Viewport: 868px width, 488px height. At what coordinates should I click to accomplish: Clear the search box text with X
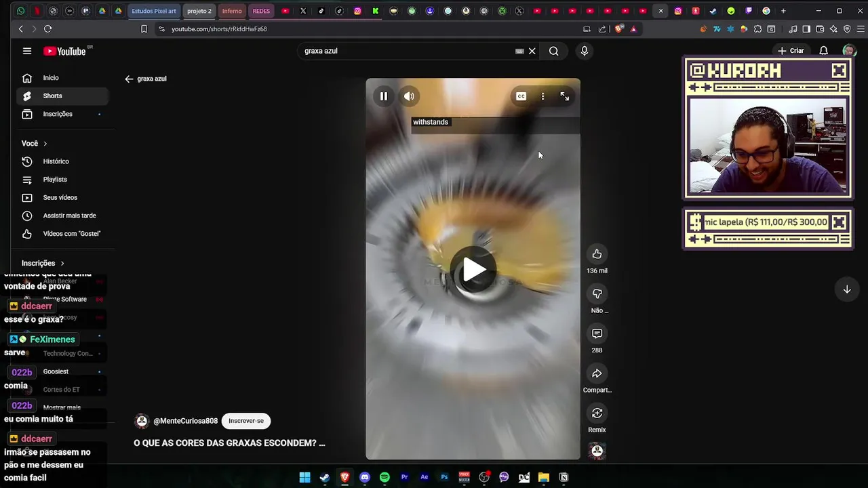click(x=532, y=51)
